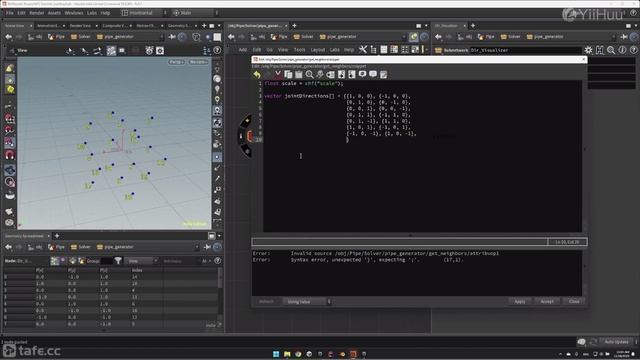640x360 pixels.
Task: Open the Labs menu in main menubar
Action: tap(92, 13)
